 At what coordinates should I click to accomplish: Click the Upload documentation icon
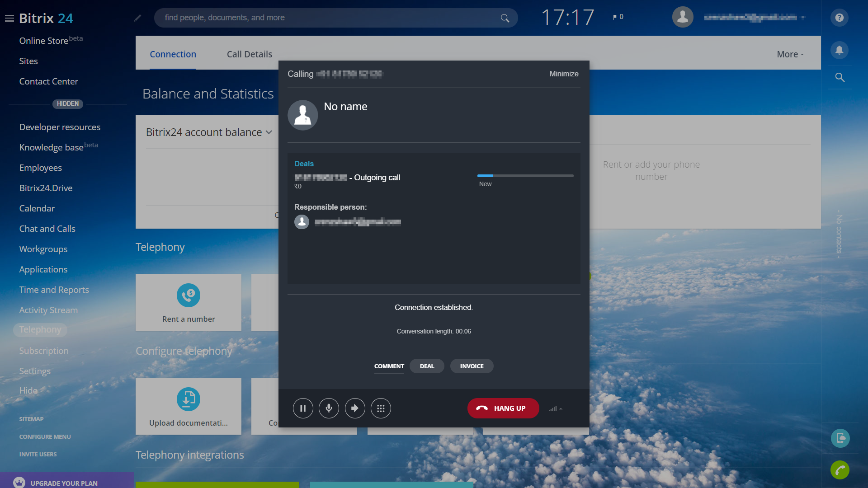pos(189,399)
